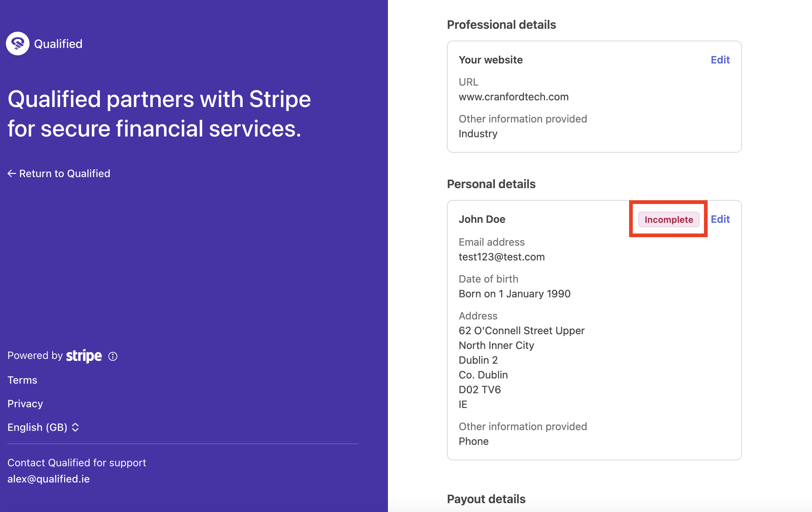This screenshot has height=512, width=812.
Task: Click the Professional details heading
Action: pos(501,24)
